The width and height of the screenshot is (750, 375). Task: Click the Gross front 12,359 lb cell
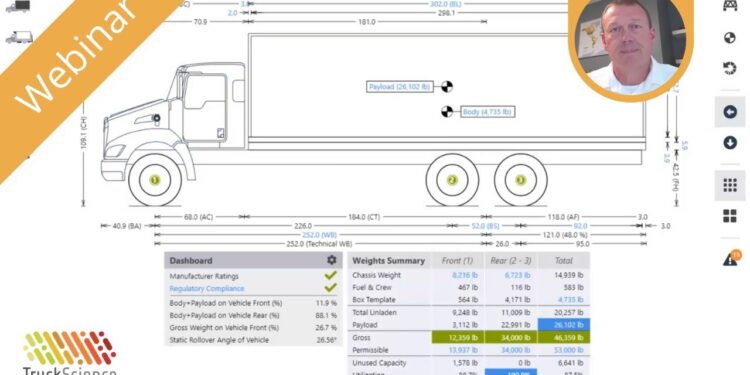point(458,338)
